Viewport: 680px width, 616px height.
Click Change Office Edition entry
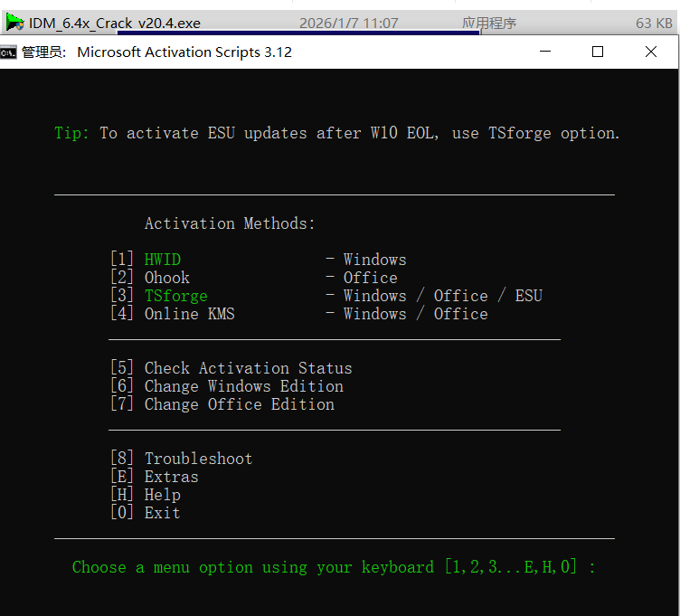pyautogui.click(x=240, y=404)
